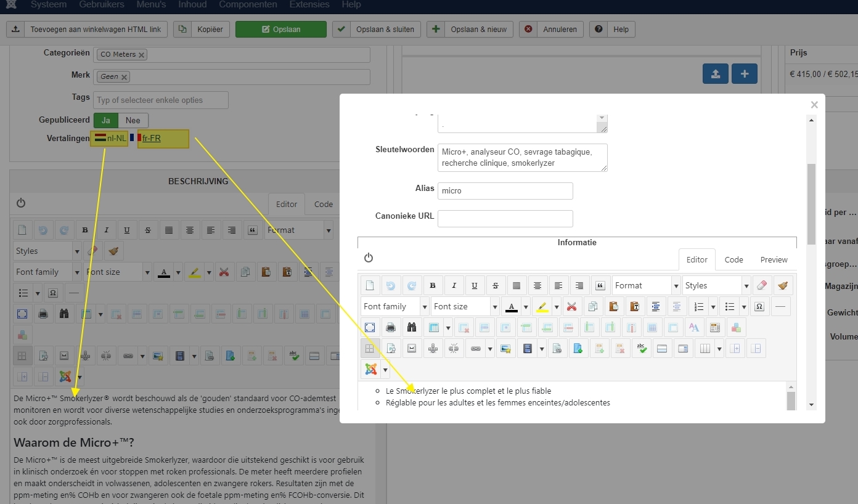Click Toevoegen aan winkelwagen HTML link button
The width and height of the screenshot is (858, 504).
point(87,29)
